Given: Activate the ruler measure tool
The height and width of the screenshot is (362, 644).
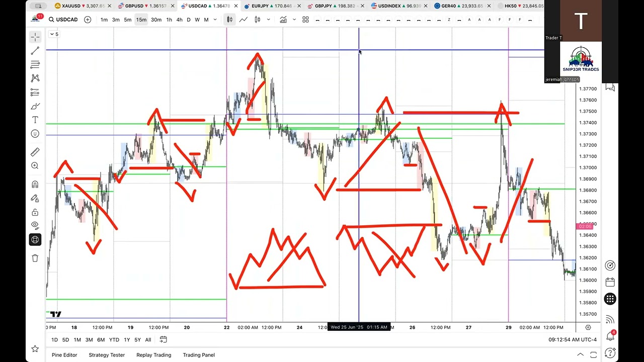Looking at the screenshot, I should [35, 152].
